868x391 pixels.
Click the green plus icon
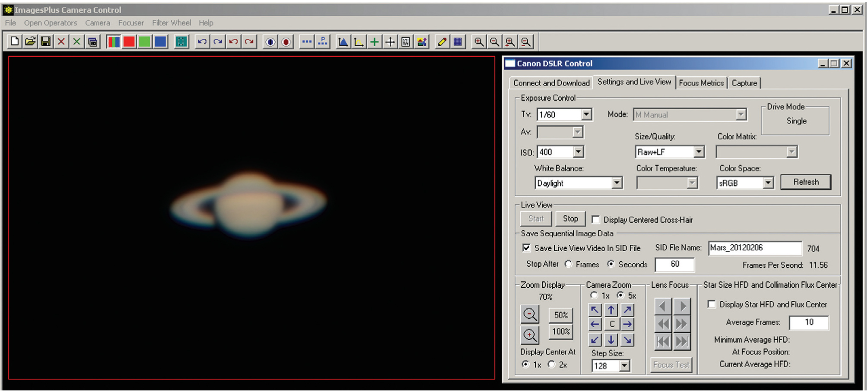[375, 42]
